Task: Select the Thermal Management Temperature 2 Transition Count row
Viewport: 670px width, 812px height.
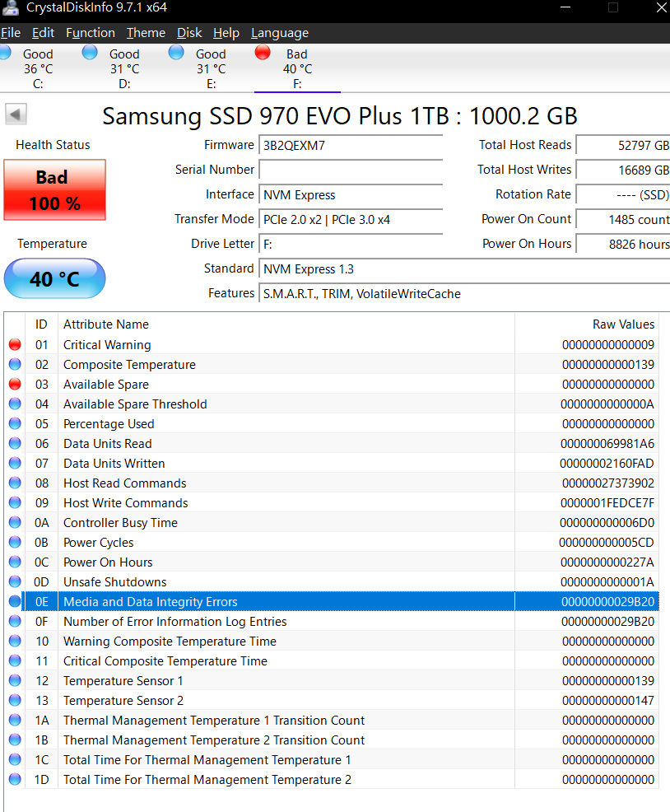Action: pyautogui.click(x=332, y=740)
